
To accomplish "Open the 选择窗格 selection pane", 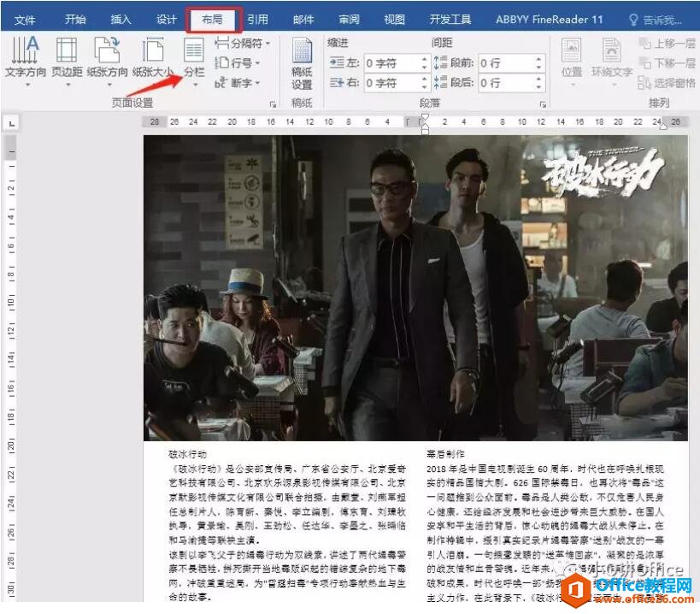I will [x=668, y=83].
